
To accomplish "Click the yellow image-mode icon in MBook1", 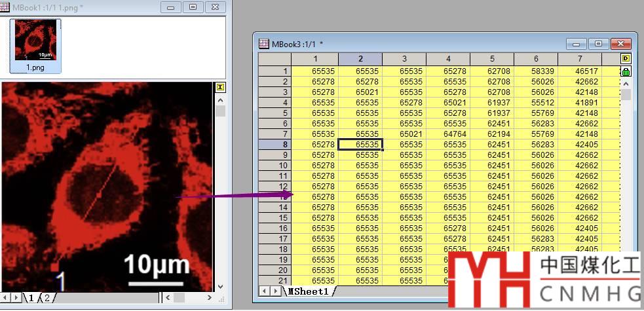I will (220, 88).
